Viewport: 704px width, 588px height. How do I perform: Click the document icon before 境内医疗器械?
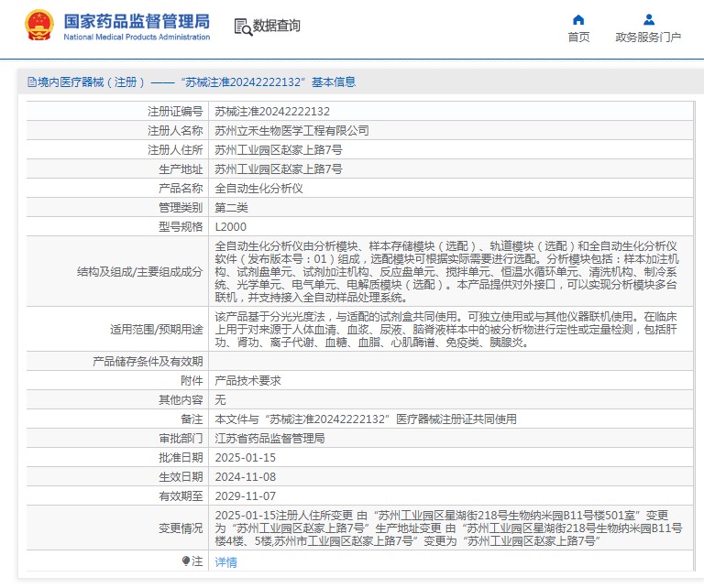tap(31, 82)
